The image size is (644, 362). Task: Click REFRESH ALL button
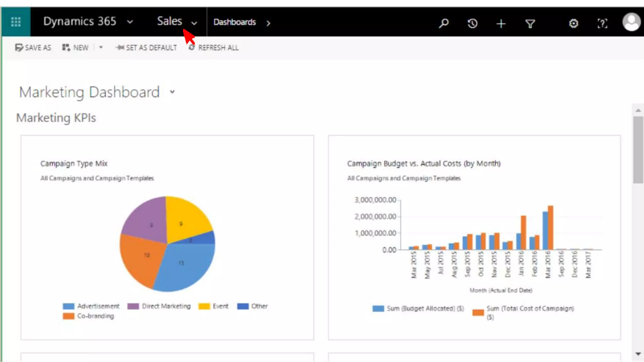pyautogui.click(x=214, y=47)
